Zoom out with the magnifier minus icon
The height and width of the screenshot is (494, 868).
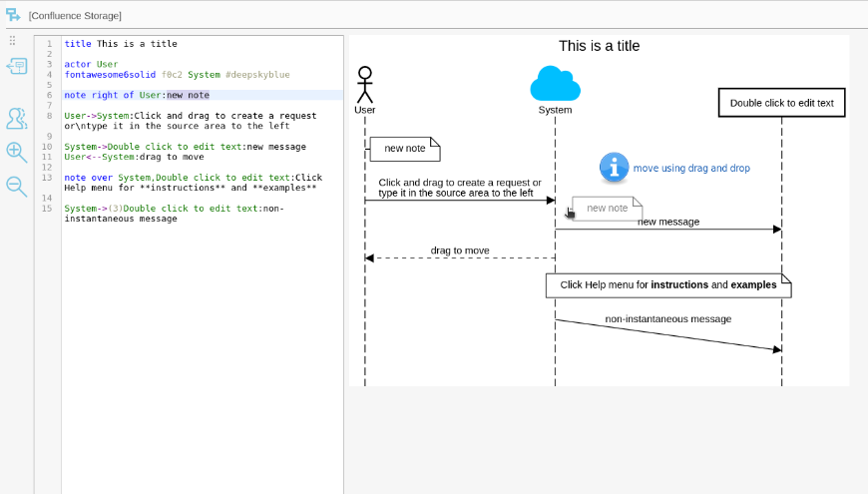(17, 187)
